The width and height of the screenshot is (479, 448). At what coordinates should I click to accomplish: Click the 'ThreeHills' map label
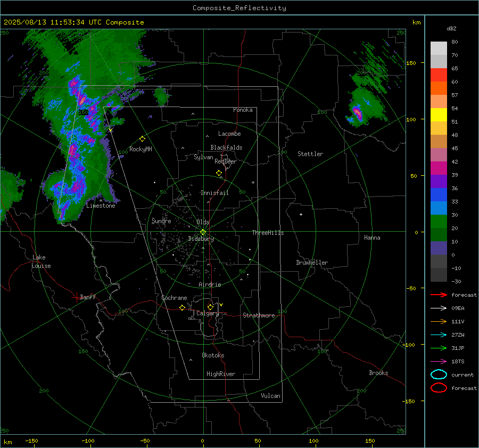coord(268,233)
